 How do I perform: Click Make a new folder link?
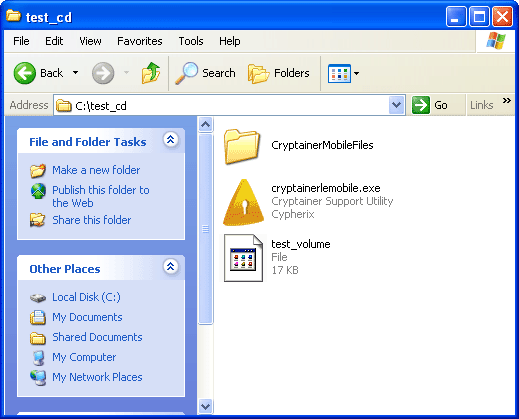point(96,170)
